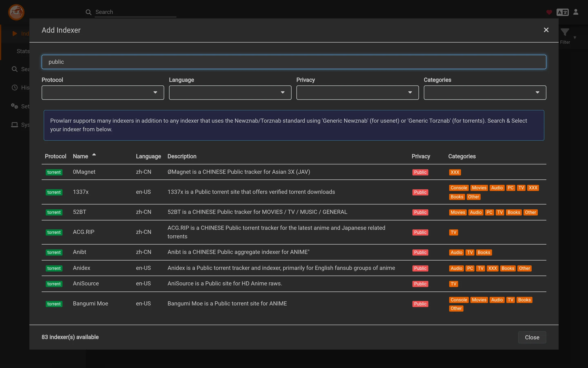Viewport: 588px width, 368px height.
Task: Click the Books tag in Anibt row
Action: point(484,252)
